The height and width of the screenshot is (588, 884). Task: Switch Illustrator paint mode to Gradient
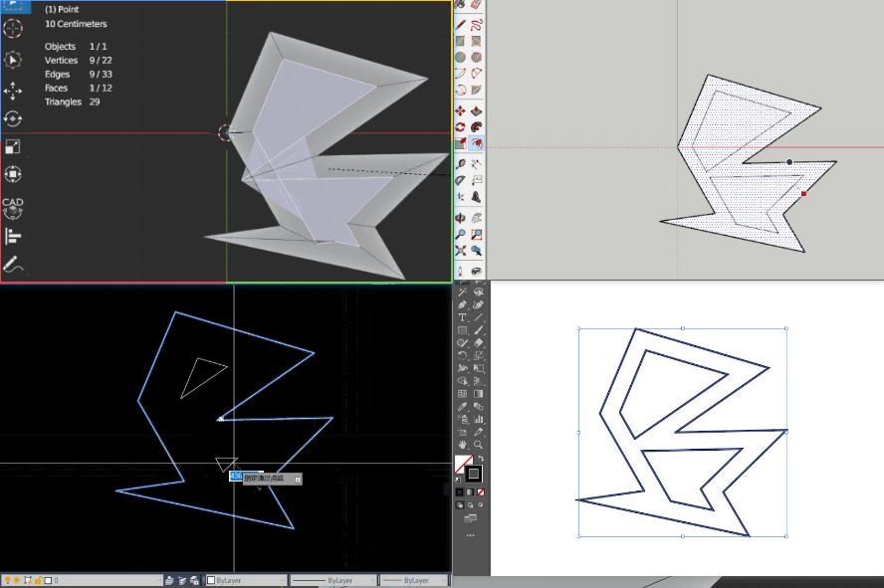pos(470,492)
